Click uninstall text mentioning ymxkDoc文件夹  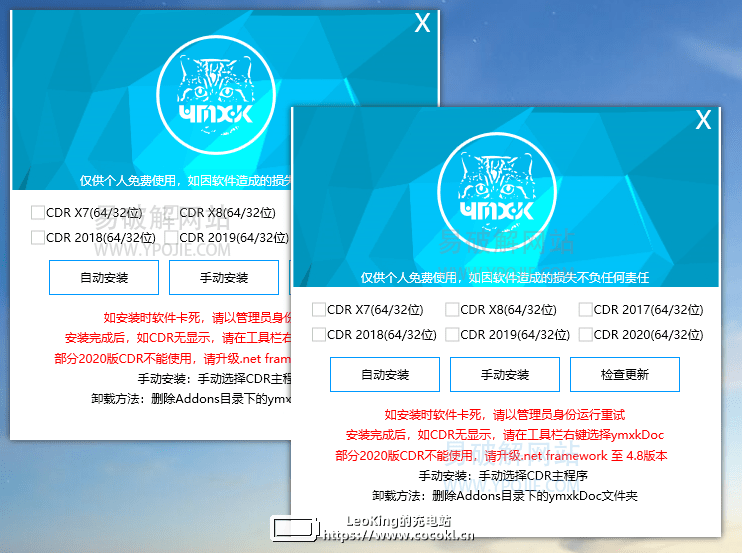coord(505,496)
